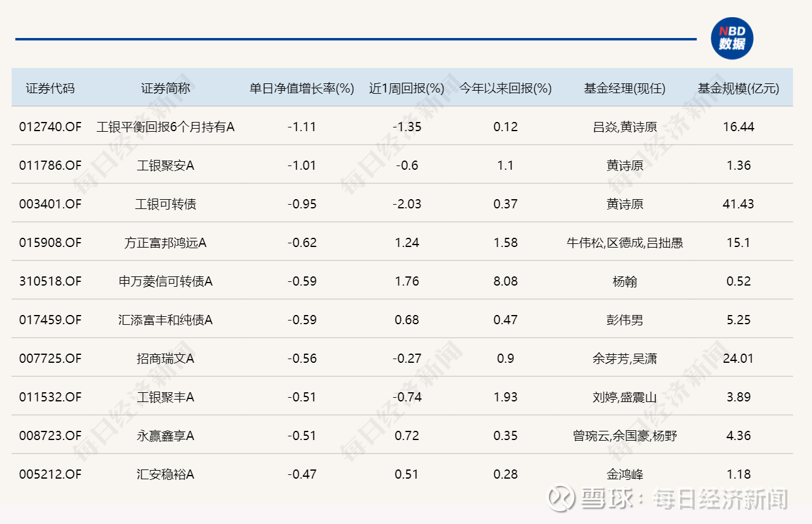Click the NBD数据 round logo
Screen dimensions: 812x524
click(x=732, y=39)
